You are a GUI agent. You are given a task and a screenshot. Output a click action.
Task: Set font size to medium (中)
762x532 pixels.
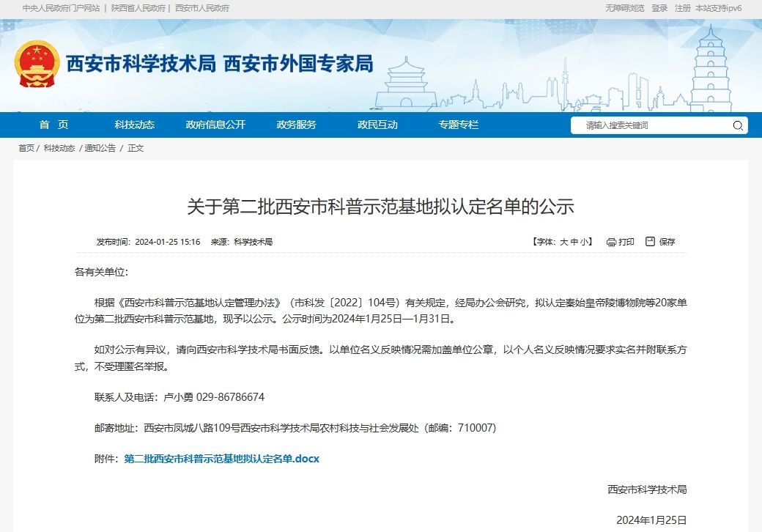574,242
